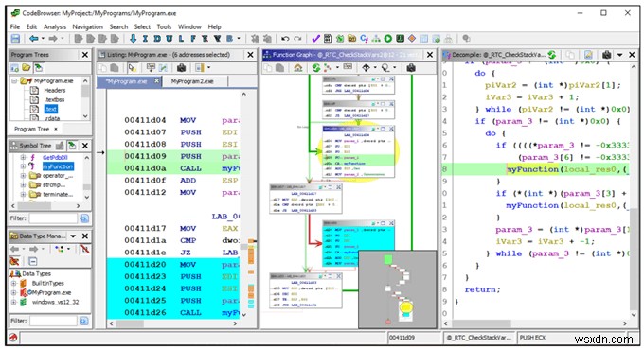The image size is (644, 349).
Task: Open Decompile panel dropdown menu arrow
Action: pyautogui.click(x=619, y=55)
